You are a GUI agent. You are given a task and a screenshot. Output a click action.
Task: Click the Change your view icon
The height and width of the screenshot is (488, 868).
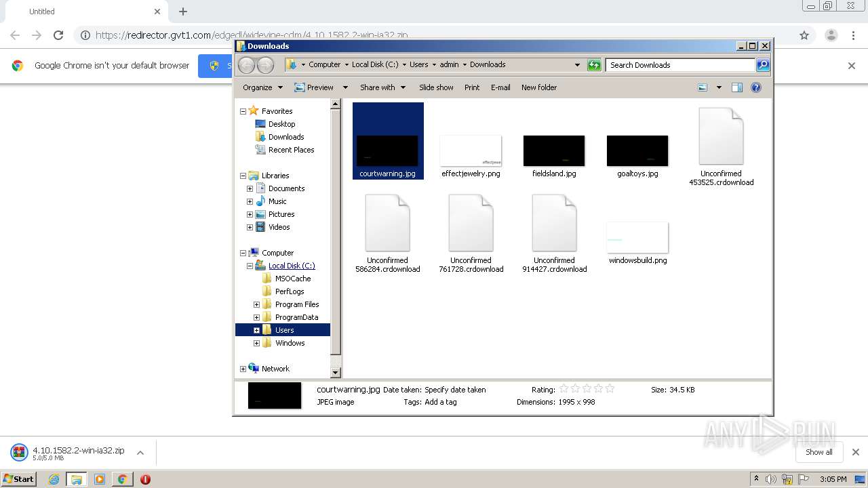703,87
